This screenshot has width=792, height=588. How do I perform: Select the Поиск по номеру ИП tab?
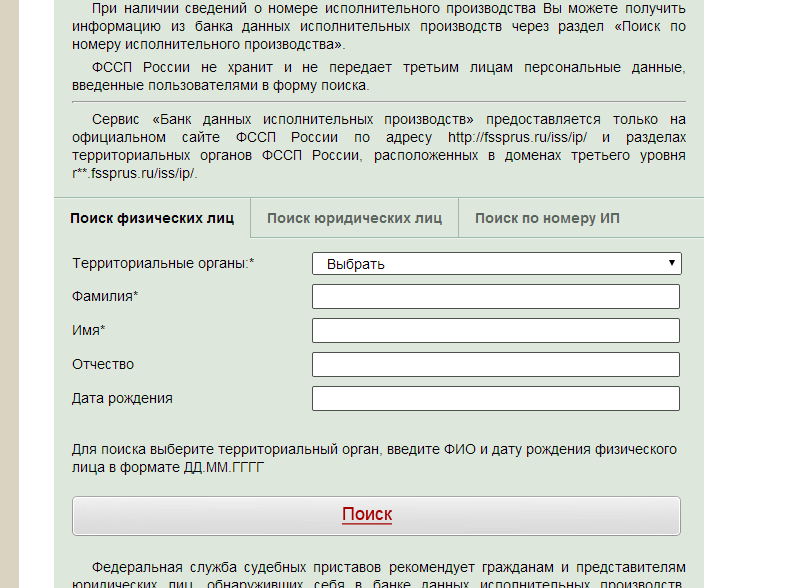pos(547,218)
